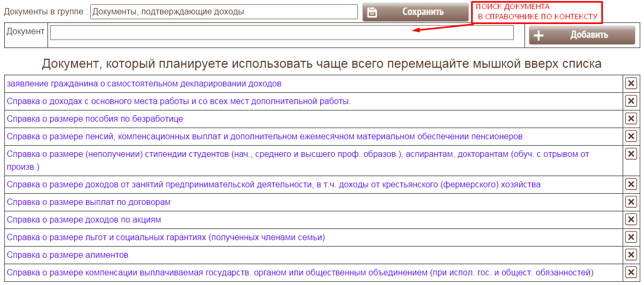Screen dimensions: 644x285
Task: Remove 'компенсации выплачиваемая государств. органом' row
Action: [631, 273]
